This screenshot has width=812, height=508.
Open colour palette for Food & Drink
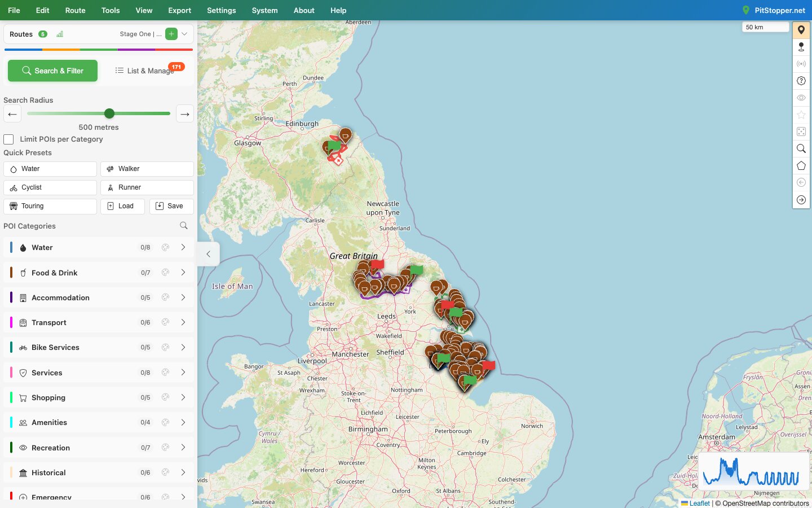point(165,273)
